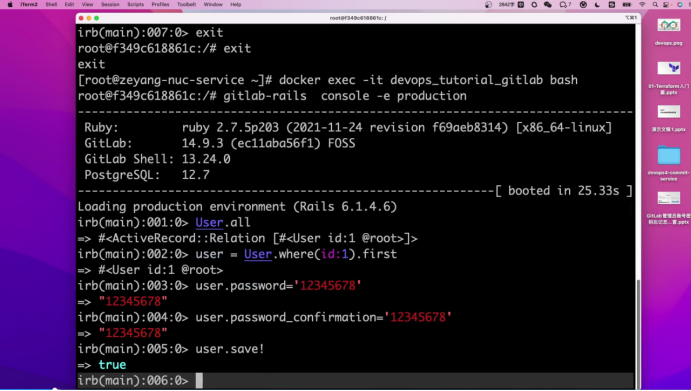Open the Apple menu icon
The width and height of the screenshot is (691, 391).
pyautogui.click(x=10, y=4)
